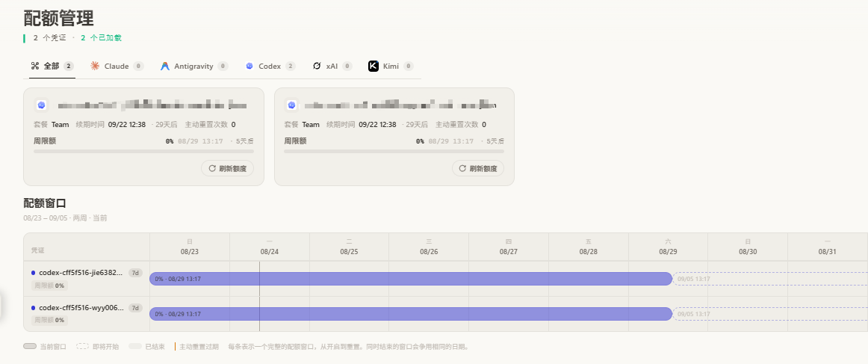Click the 08/24 date column header
Screen dimensions: 868x364
270,247
